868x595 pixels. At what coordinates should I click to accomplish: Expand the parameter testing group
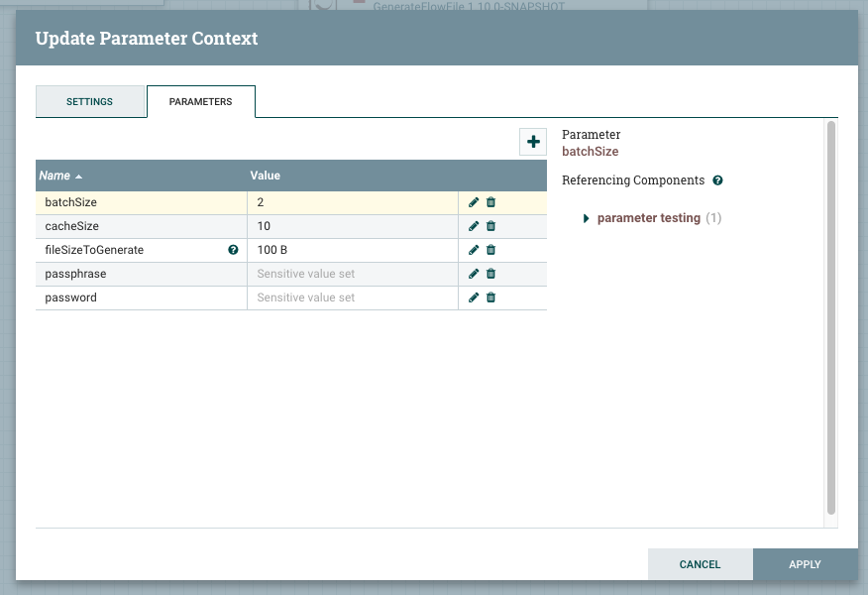587,219
